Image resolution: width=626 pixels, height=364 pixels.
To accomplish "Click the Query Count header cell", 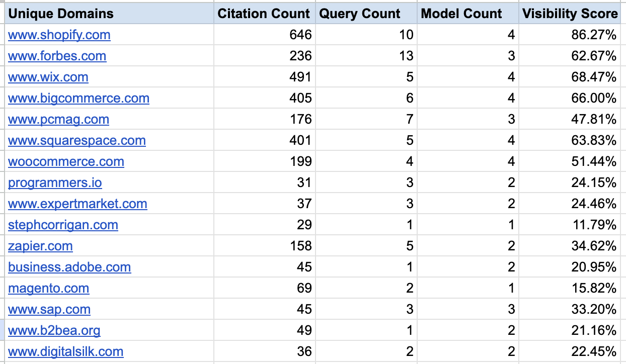I will (359, 14).
